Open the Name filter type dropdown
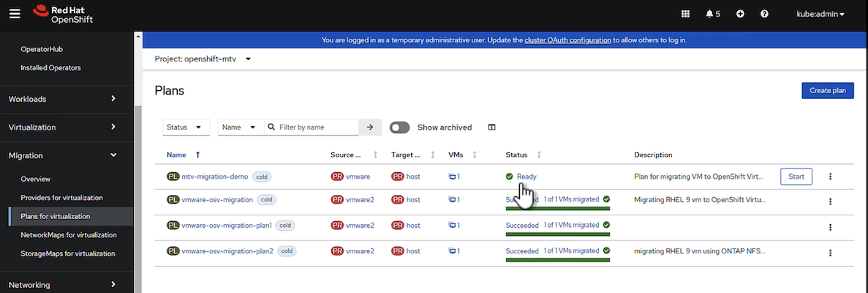Viewport: 868px width, 293px height. tap(240, 127)
